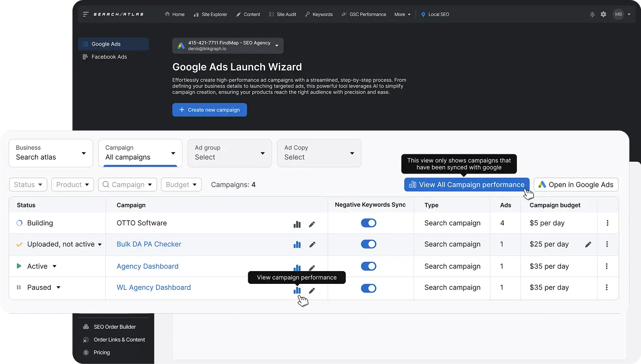Click the Pricing dollar icon in sidebar

[x=86, y=353]
